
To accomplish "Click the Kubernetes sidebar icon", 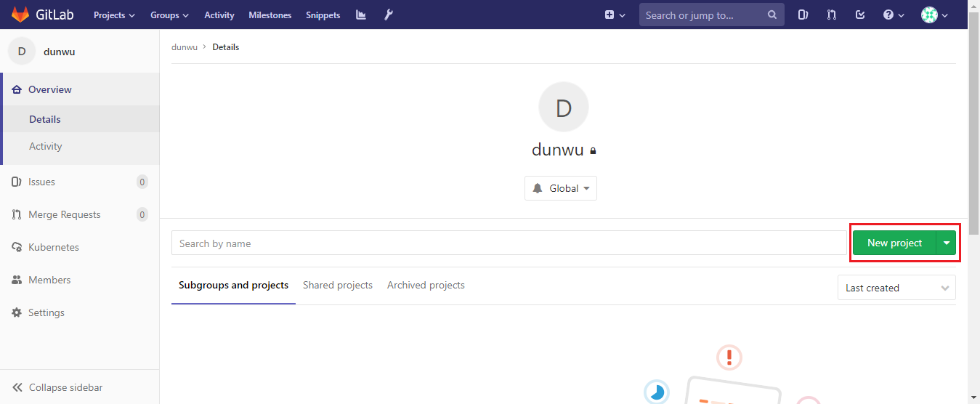I will tap(17, 247).
